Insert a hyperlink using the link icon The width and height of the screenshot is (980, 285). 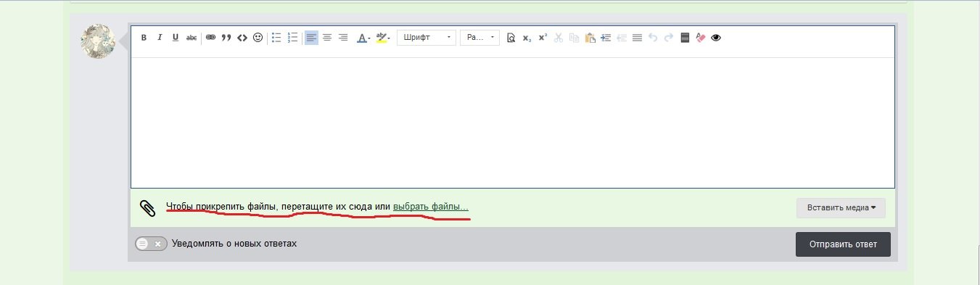pos(210,38)
